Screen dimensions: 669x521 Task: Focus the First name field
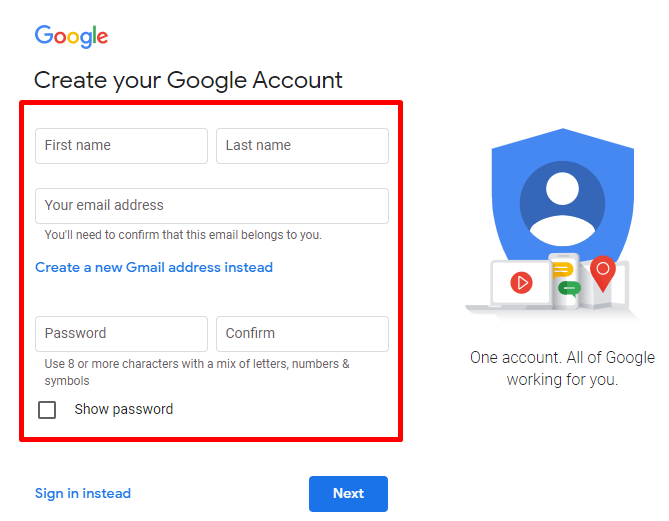(x=121, y=146)
